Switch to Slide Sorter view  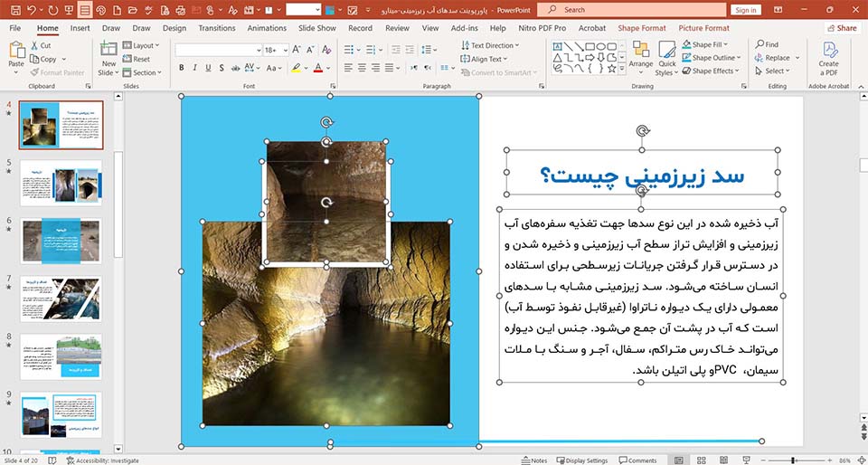702,460
